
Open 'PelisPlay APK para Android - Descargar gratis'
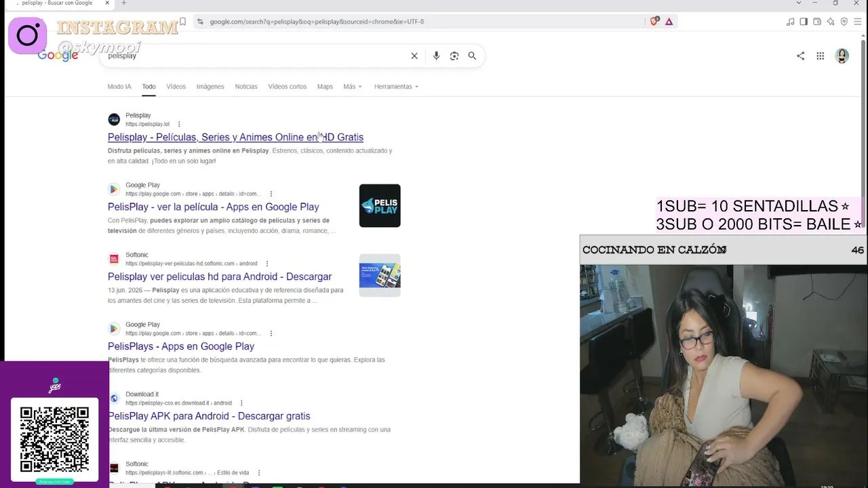click(209, 416)
